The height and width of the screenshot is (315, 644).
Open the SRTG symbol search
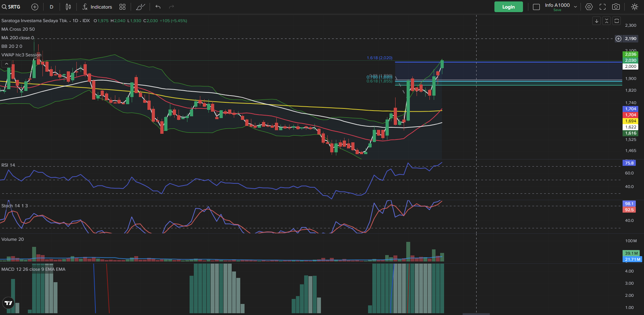click(11, 7)
